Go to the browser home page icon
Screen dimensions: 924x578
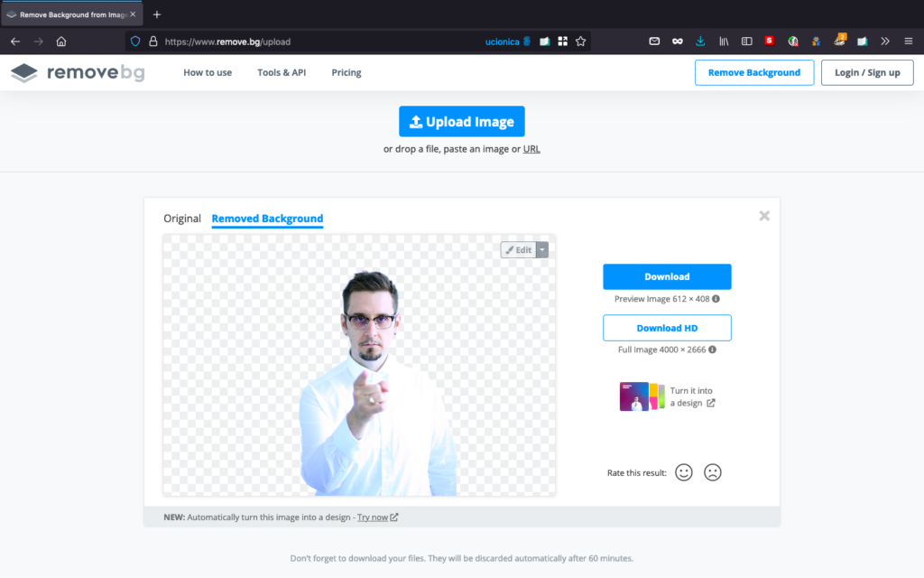[x=61, y=41]
